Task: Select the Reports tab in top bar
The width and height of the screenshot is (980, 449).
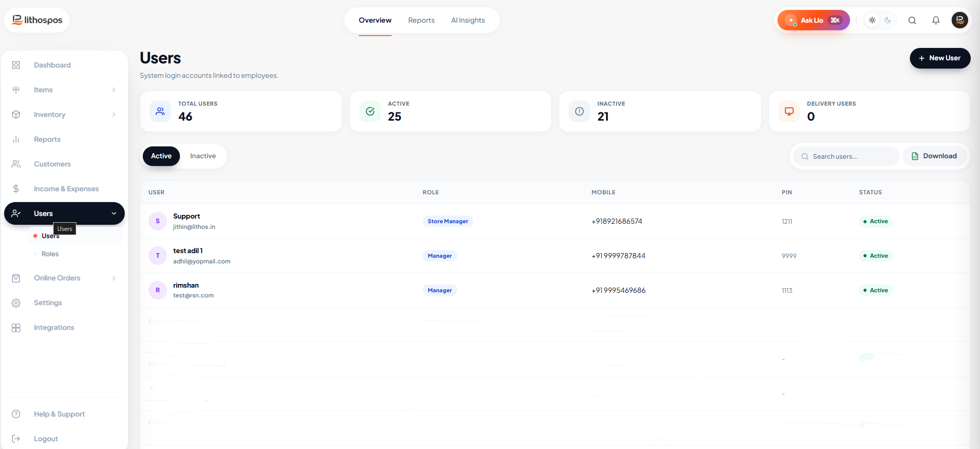Action: point(421,21)
